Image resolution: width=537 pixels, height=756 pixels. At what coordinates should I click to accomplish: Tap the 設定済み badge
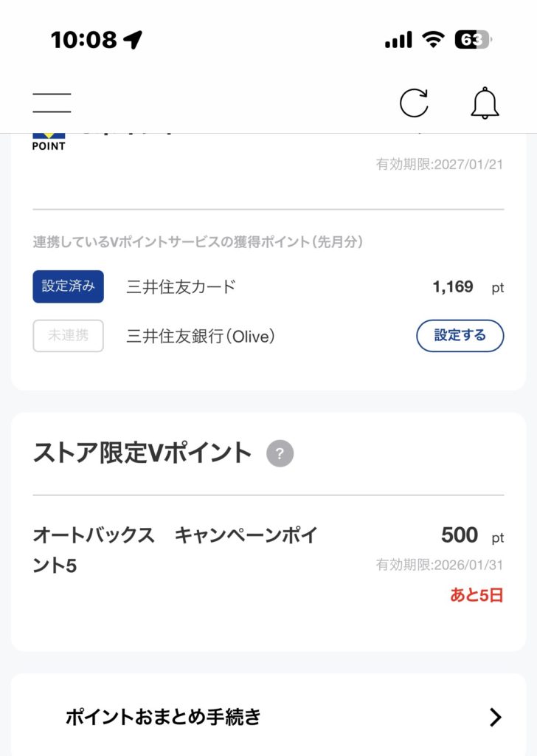[68, 286]
